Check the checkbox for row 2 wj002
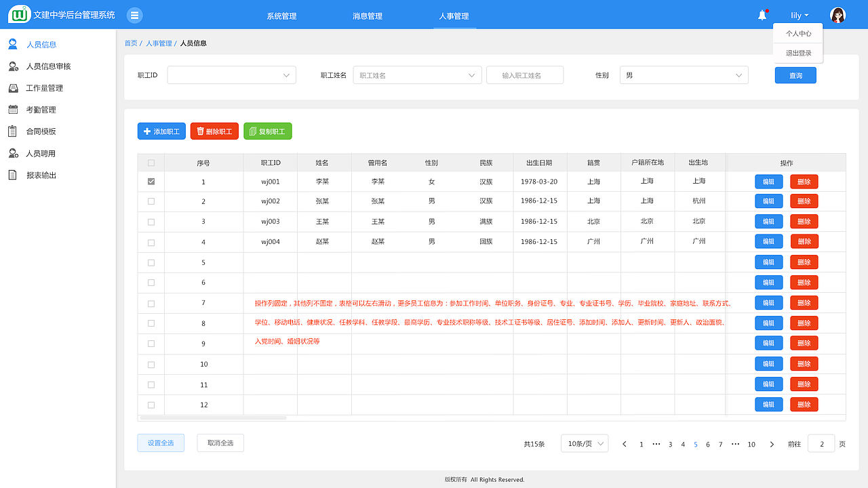This screenshot has height=488, width=868. (x=151, y=201)
